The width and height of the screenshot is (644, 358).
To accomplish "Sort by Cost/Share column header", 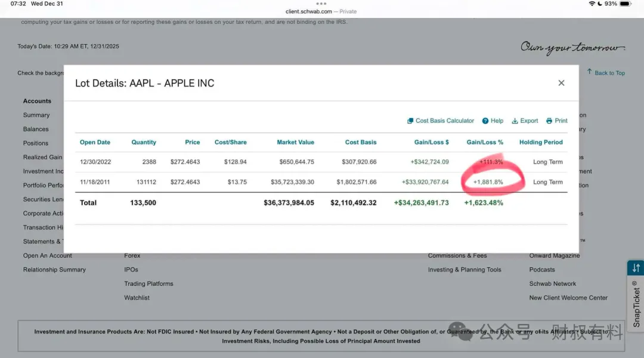I will [230, 142].
